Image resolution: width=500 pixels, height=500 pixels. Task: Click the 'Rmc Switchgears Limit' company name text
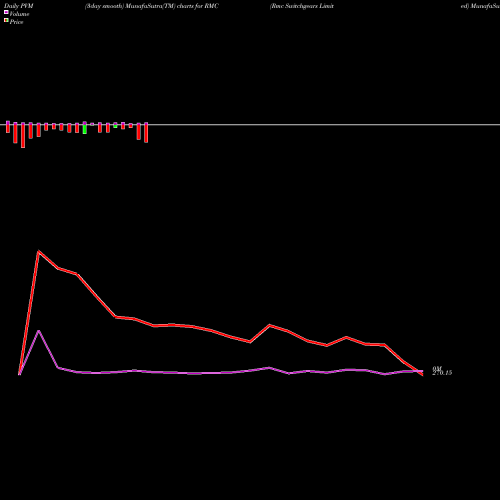click(x=302, y=6)
